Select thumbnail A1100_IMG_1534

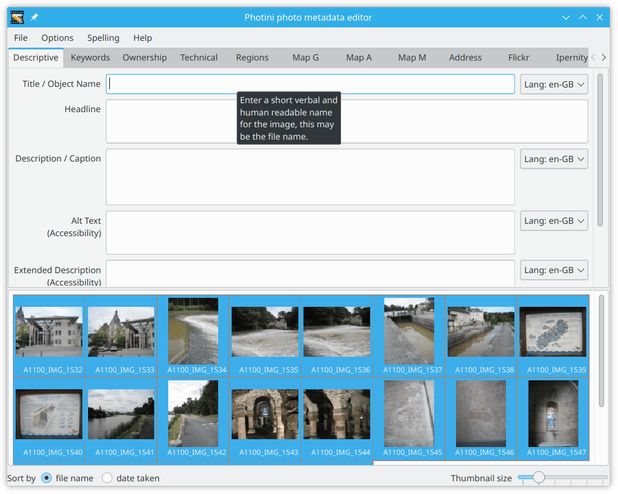[193, 336]
